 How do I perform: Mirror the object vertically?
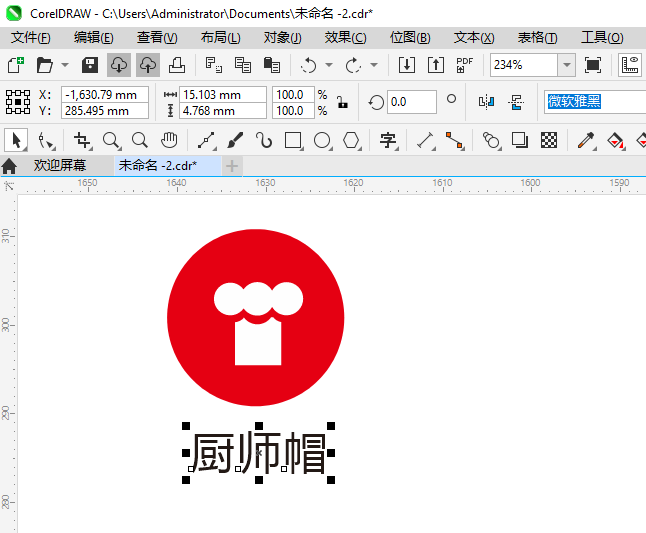tap(516, 102)
